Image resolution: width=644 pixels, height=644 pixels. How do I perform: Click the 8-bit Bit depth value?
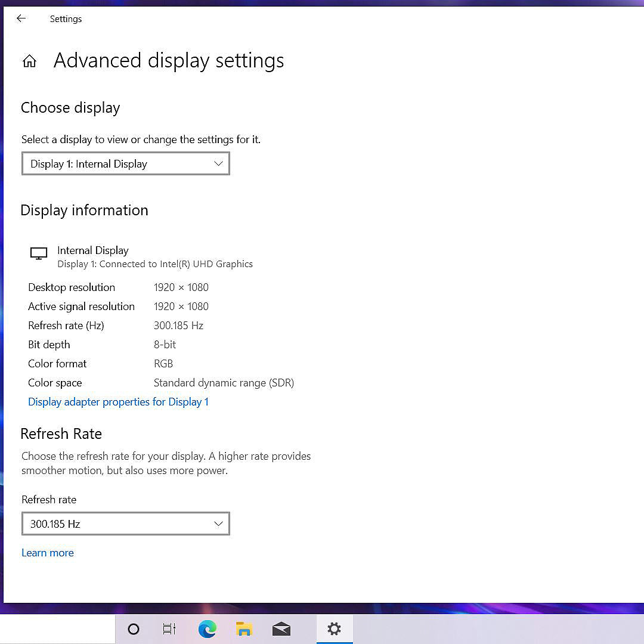tap(165, 345)
